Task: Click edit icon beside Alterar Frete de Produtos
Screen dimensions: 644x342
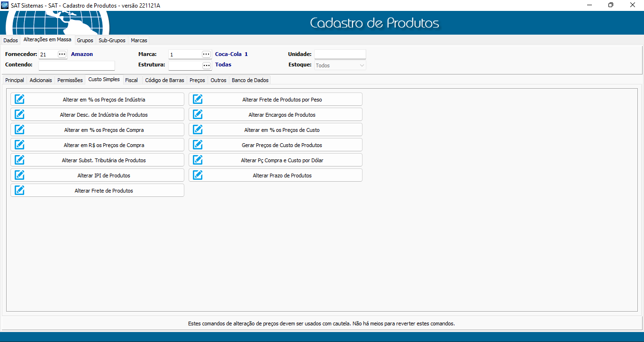Action: pyautogui.click(x=19, y=190)
